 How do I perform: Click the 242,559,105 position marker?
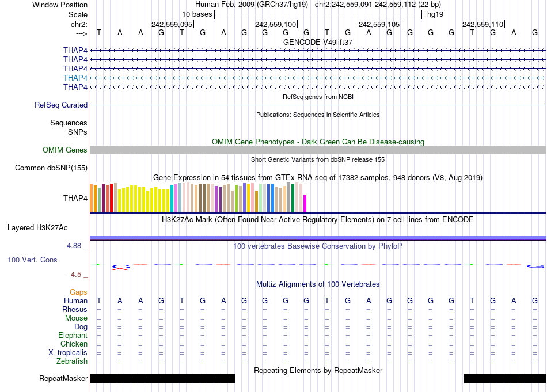[379, 24]
